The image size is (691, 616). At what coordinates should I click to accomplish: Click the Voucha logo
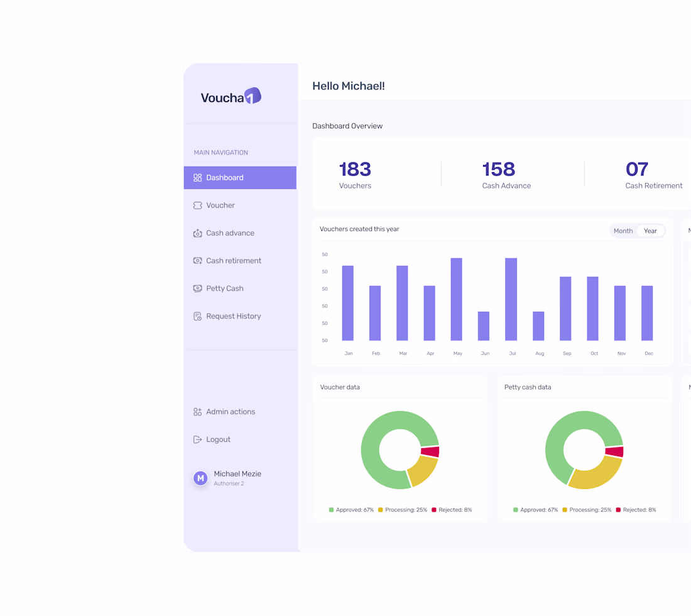[x=231, y=96]
